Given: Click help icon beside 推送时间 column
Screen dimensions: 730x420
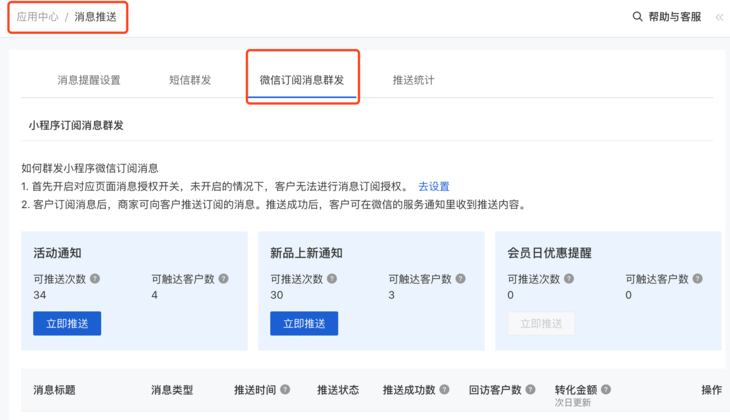Looking at the screenshot, I should 285,389.
